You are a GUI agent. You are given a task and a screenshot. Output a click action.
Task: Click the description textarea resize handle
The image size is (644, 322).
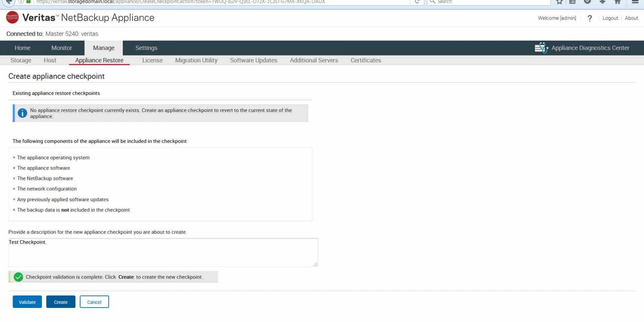(x=316, y=264)
